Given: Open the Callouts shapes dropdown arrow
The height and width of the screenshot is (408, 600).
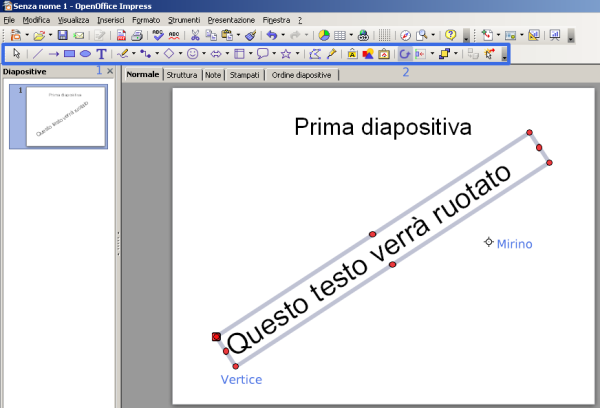Looking at the screenshot, I should (x=275, y=54).
